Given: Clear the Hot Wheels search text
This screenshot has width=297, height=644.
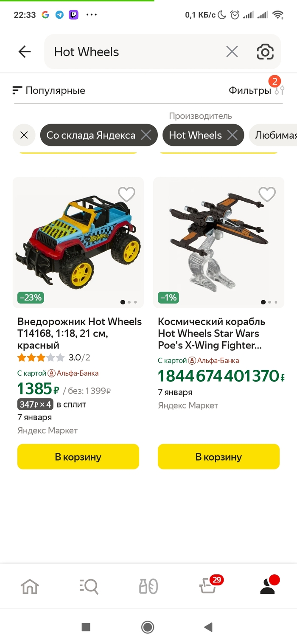Looking at the screenshot, I should coord(232,52).
